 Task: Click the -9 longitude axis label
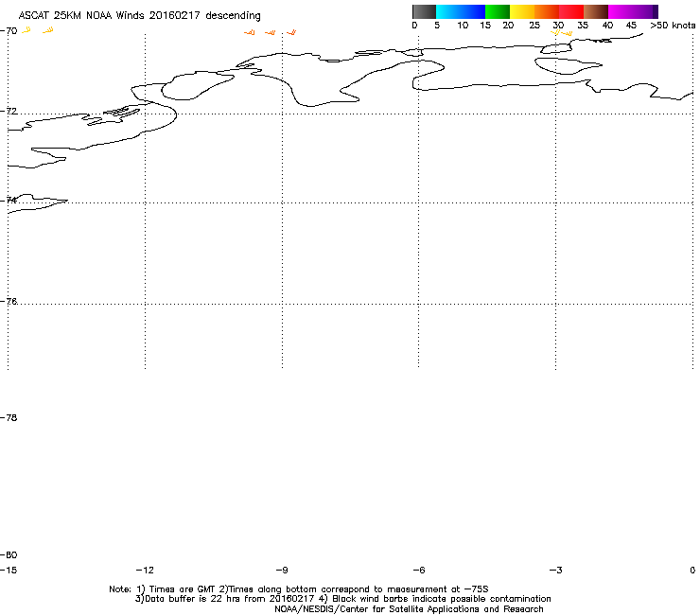pyautogui.click(x=282, y=570)
